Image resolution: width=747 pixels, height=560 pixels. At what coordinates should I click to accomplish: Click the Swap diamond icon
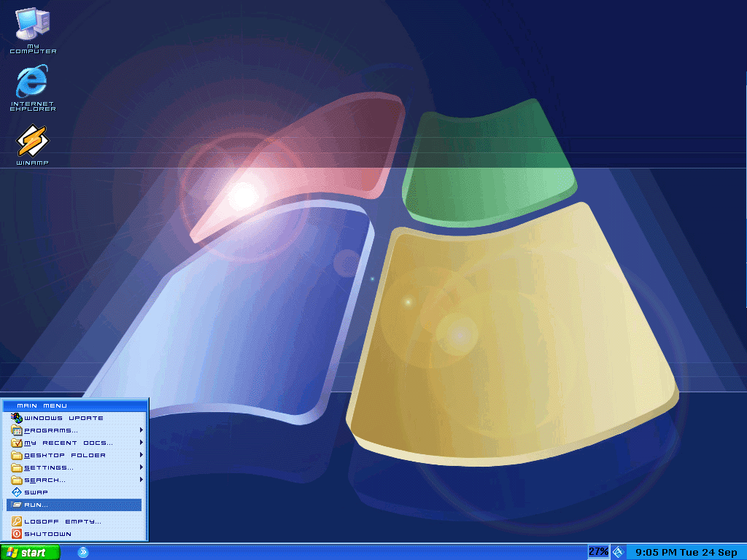pyautogui.click(x=17, y=492)
